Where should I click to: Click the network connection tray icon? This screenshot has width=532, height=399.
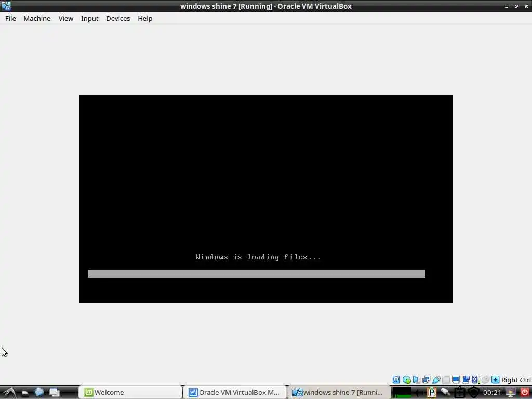point(511,393)
